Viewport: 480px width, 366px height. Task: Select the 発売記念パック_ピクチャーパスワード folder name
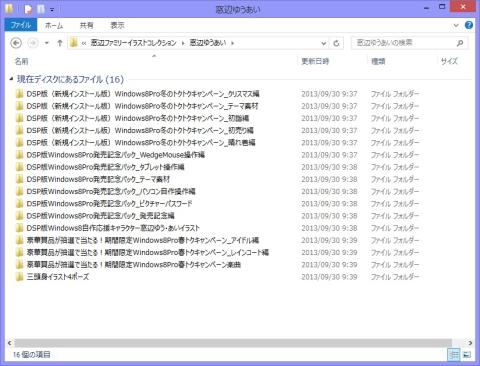tap(109, 203)
